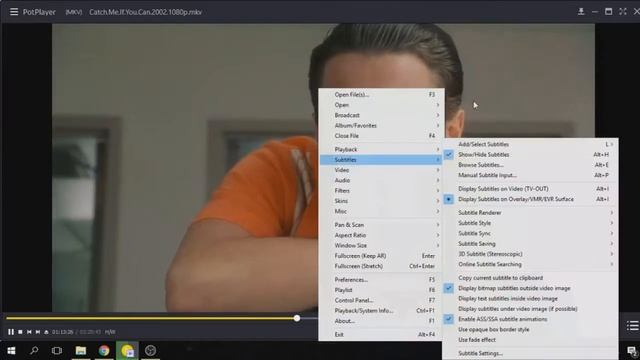Select Playback/System Info... menu entry
Screen dimensions: 640x360
[x=381, y=311]
